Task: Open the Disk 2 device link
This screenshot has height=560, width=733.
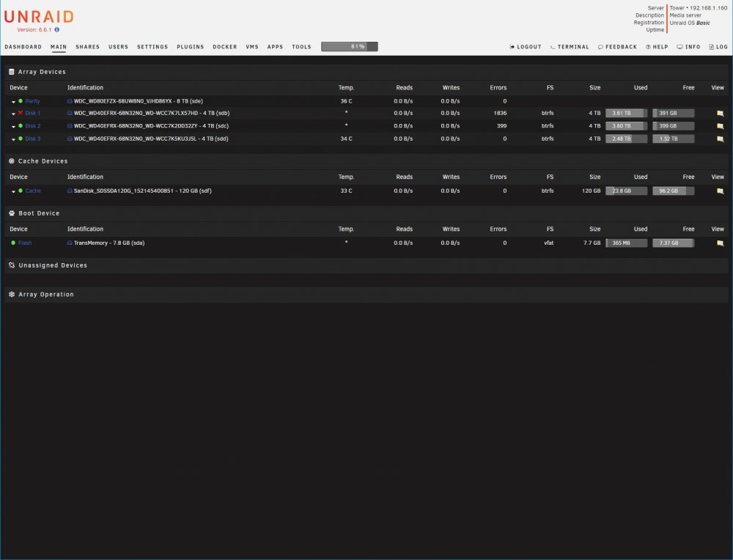Action: [33, 126]
